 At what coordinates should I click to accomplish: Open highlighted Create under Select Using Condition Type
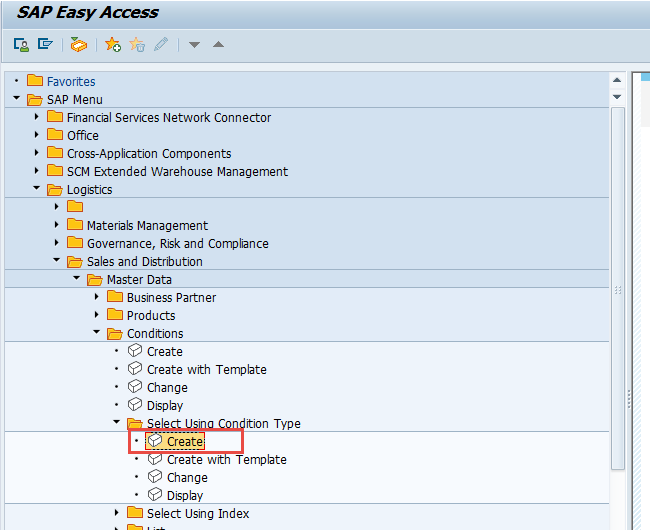pyautogui.click(x=185, y=442)
